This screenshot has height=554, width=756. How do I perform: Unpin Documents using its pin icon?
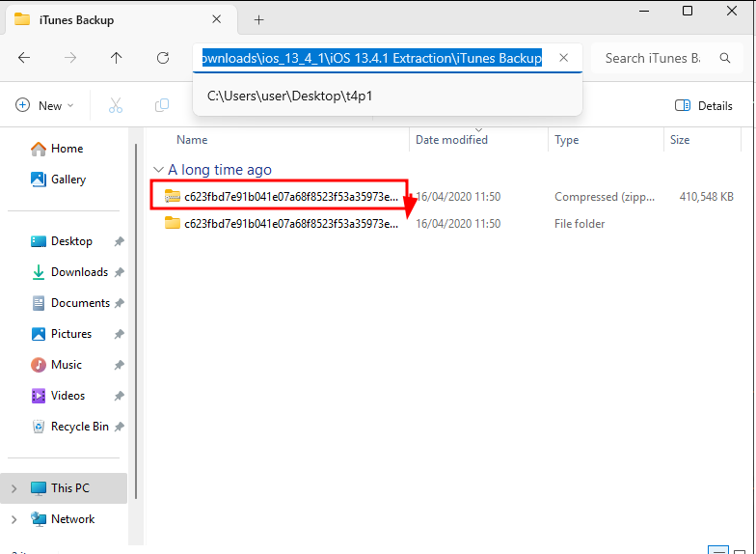click(120, 303)
